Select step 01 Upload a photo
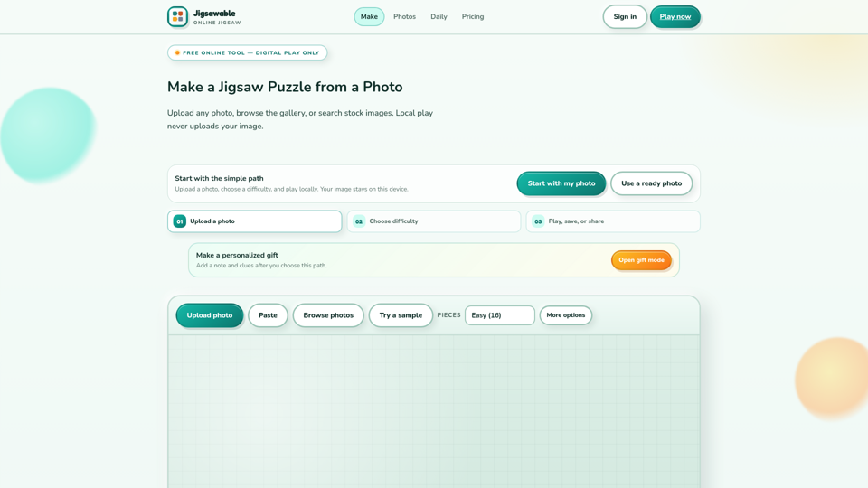868x488 pixels. point(255,221)
